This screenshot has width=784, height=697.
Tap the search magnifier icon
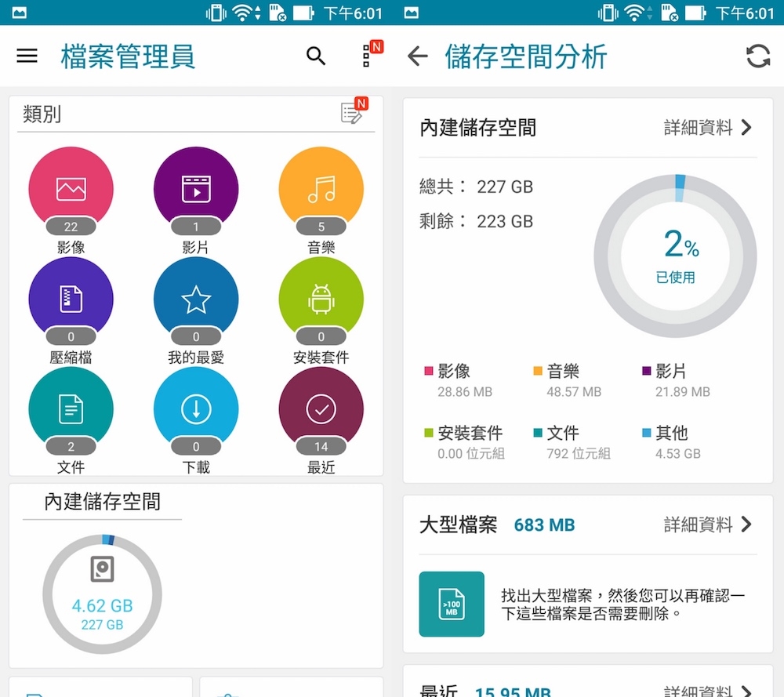(x=316, y=56)
